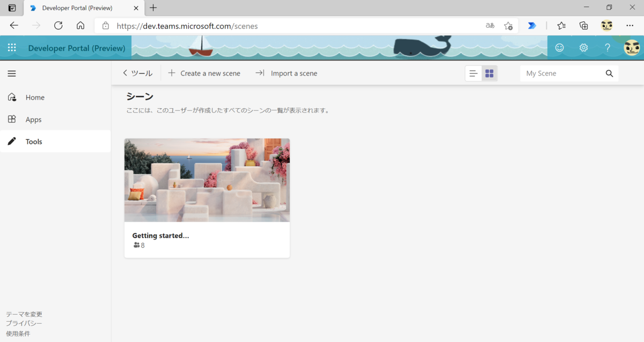The width and height of the screenshot is (644, 342).
Task: Click the site lock icon
Action: pyautogui.click(x=106, y=25)
